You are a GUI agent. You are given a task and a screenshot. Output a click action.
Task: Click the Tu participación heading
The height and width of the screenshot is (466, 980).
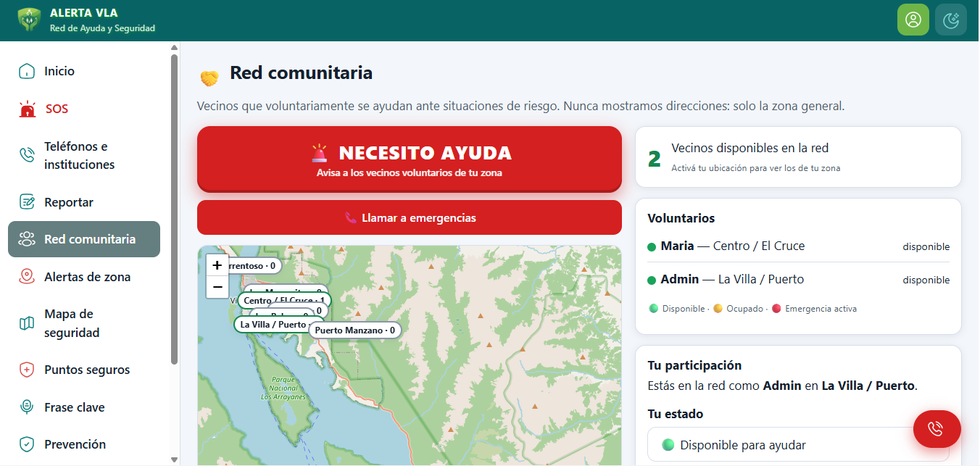pyautogui.click(x=694, y=365)
